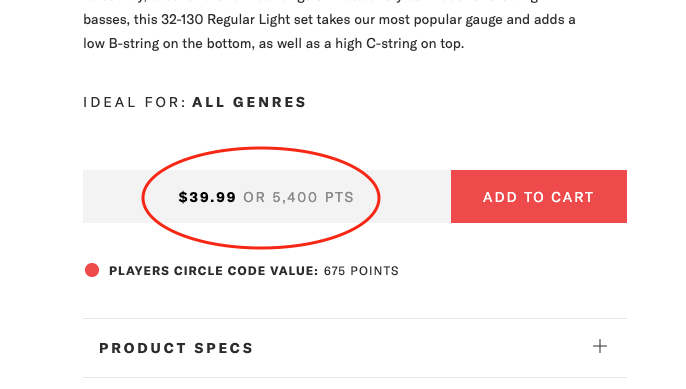Viewport: 686px width, 389px height.
Task: Expand Product Specs with the plus icon
Action: [600, 346]
